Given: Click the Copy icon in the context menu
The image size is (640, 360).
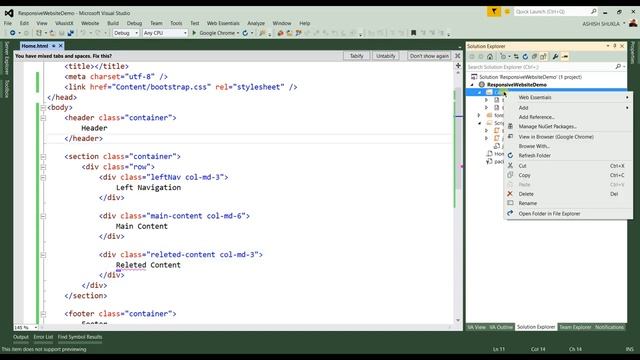Looking at the screenshot, I should pyautogui.click(x=510, y=175).
